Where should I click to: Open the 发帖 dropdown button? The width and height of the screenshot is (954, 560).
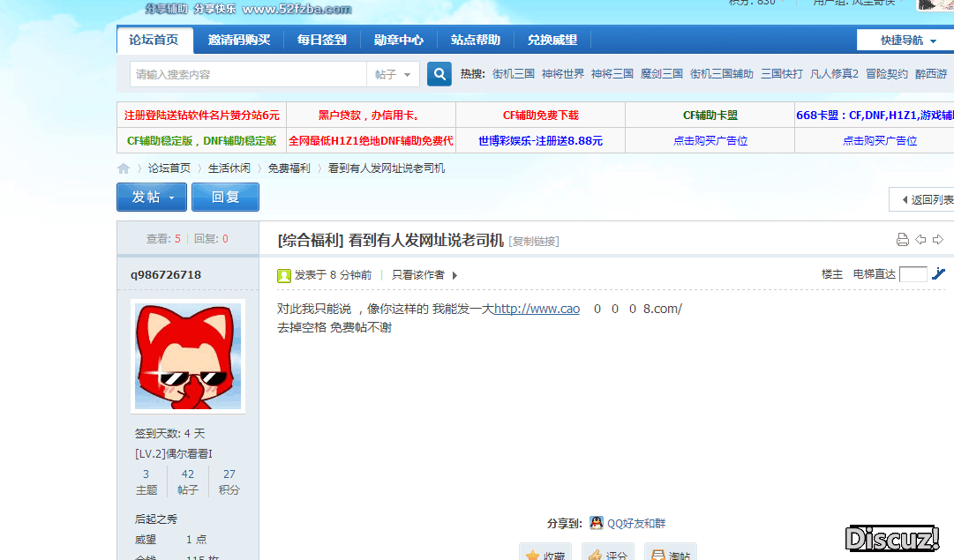152,197
